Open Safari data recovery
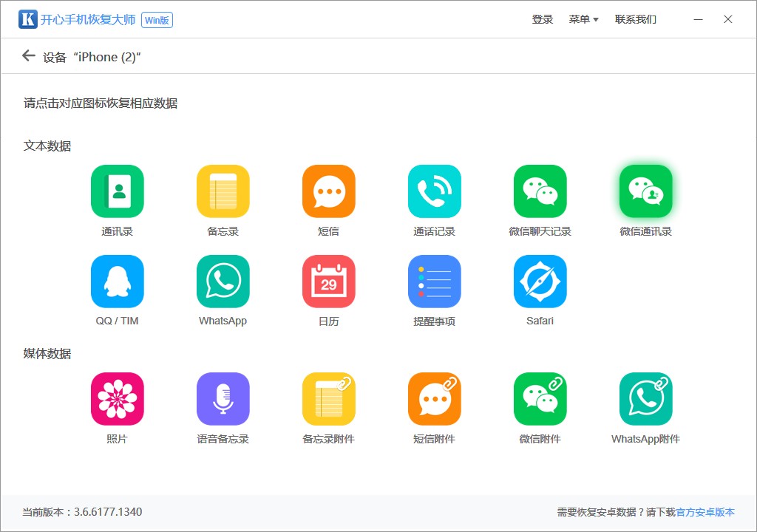Viewport: 757px width, 532px height. 540,281
